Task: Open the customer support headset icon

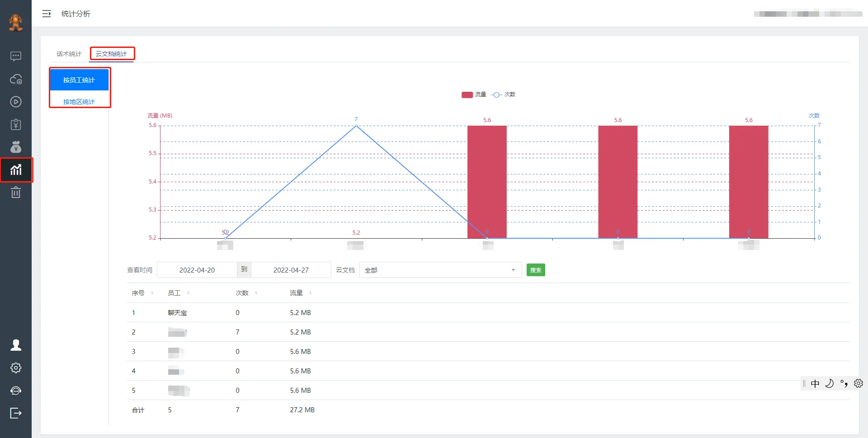Action: click(x=16, y=391)
